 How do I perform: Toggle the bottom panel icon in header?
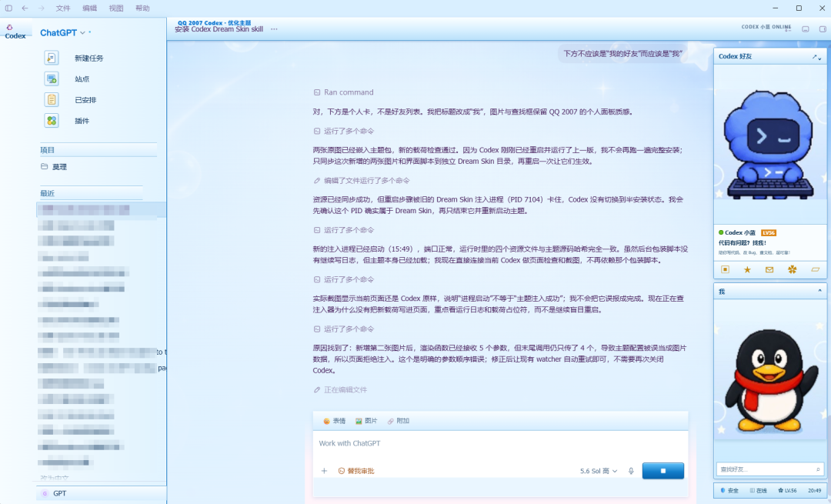click(805, 29)
